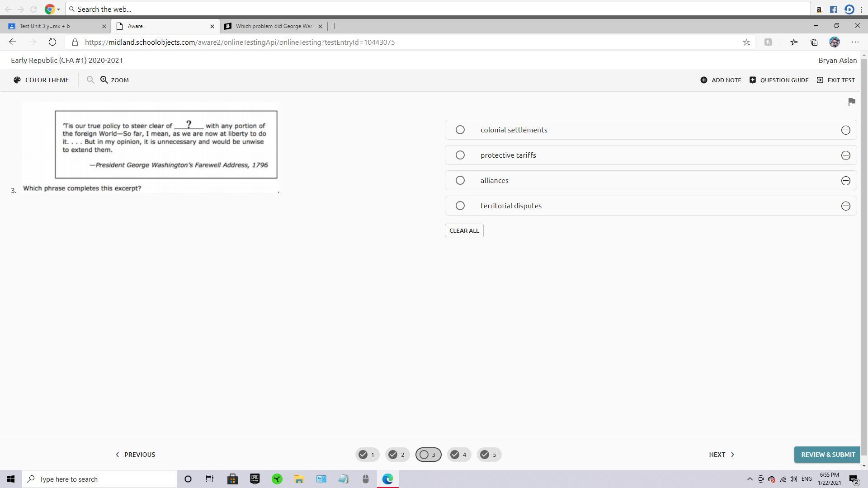The height and width of the screenshot is (488, 868).
Task: Go back with the Previous chevron
Action: [118, 455]
